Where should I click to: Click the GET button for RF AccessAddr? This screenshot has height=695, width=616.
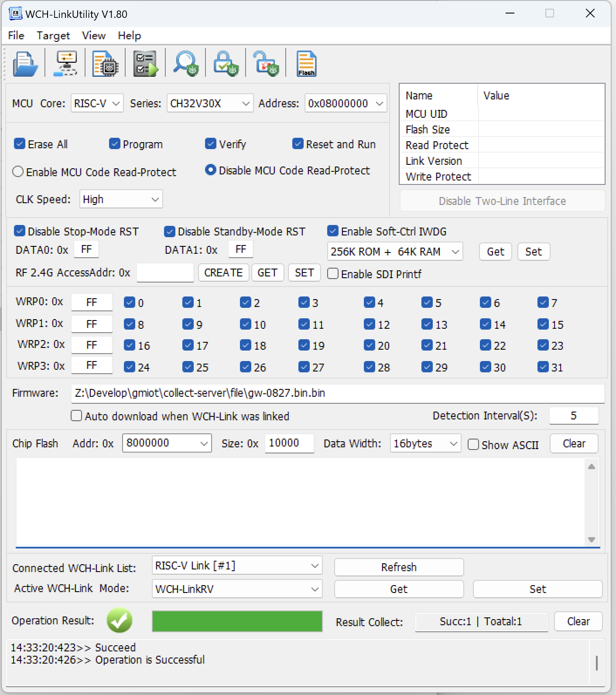click(x=267, y=273)
